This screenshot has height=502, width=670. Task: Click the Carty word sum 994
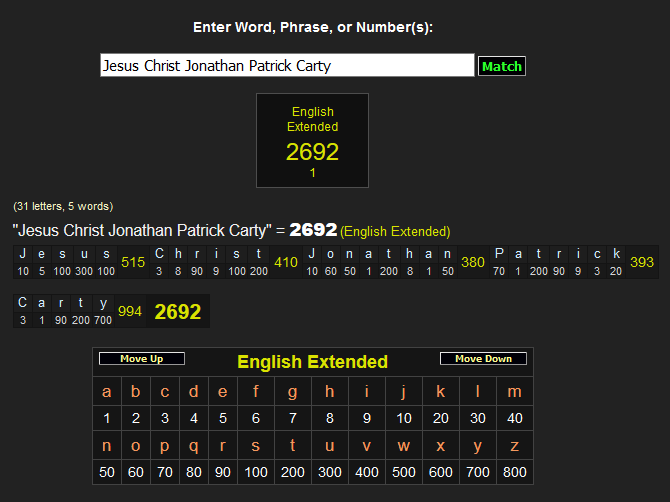coord(130,311)
